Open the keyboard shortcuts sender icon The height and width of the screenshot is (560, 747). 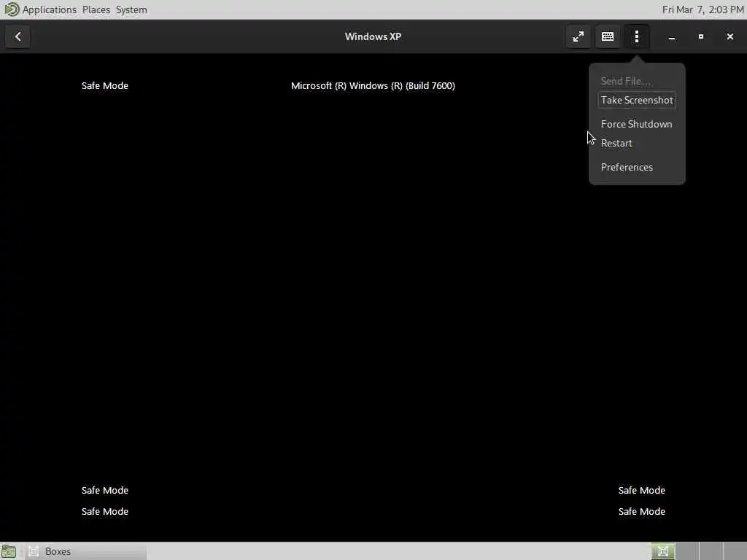click(608, 36)
